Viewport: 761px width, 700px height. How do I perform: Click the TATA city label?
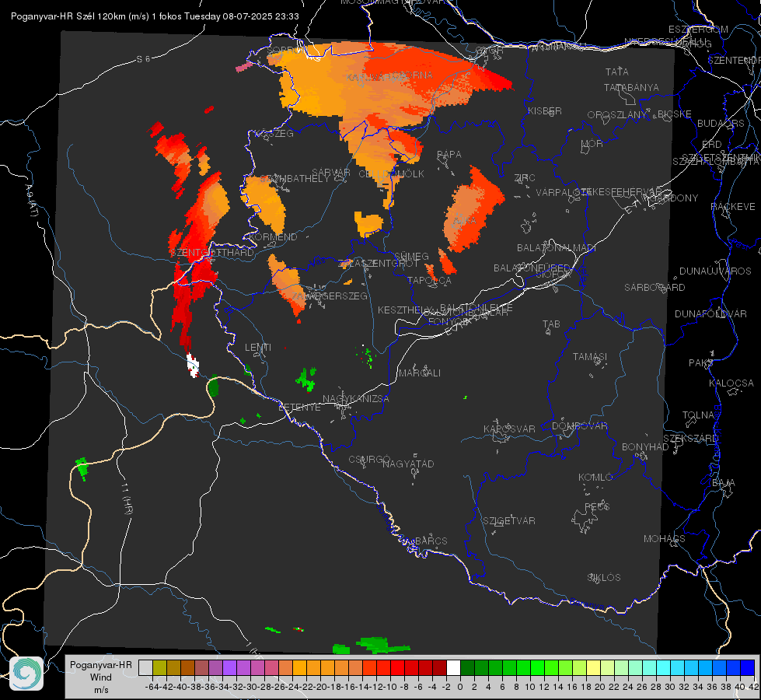click(x=617, y=72)
